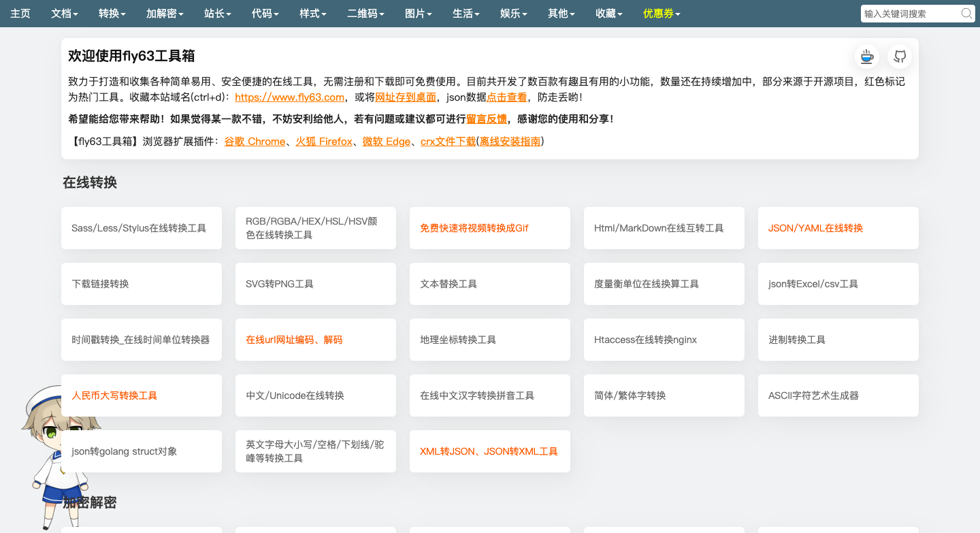The width and height of the screenshot is (980, 533).
Task: Click the 留言反馈 feedback link
Action: coord(485,118)
